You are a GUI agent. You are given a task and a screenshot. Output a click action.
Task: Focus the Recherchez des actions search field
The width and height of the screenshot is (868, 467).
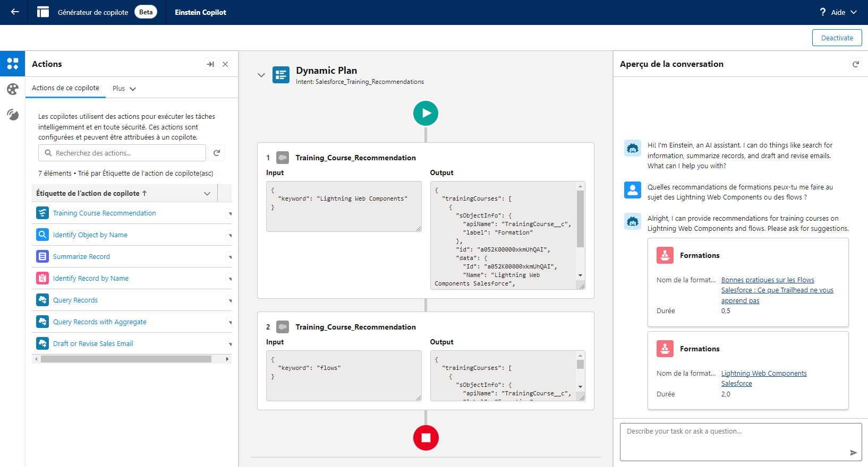(x=122, y=153)
